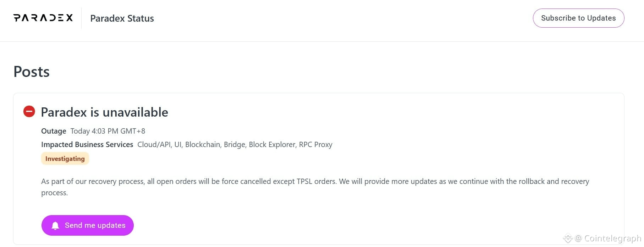
Task: Select the Posts heading
Action: pyautogui.click(x=32, y=72)
